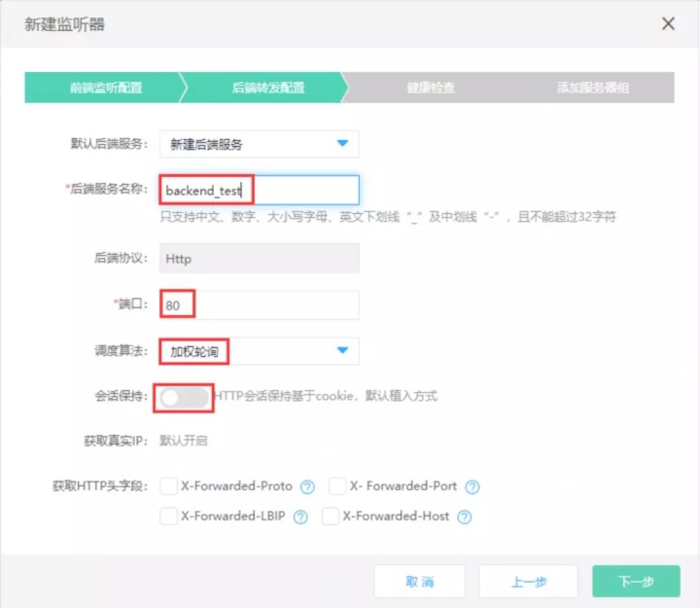The height and width of the screenshot is (608, 700).
Task: Check the X-Forwarded-LBIP option
Action: (x=168, y=517)
